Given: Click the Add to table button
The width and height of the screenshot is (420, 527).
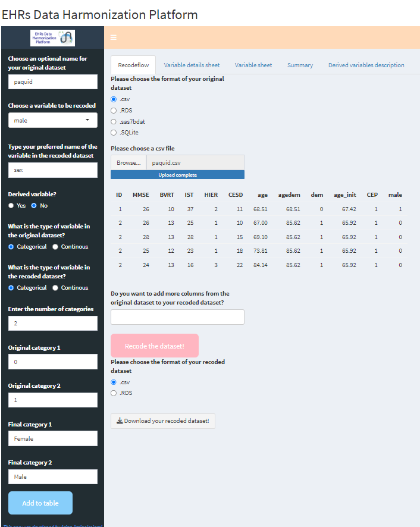Looking at the screenshot, I should [40, 503].
